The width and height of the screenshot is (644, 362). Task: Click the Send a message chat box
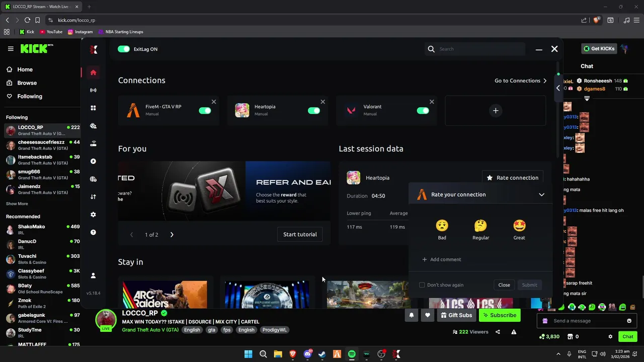click(586, 321)
